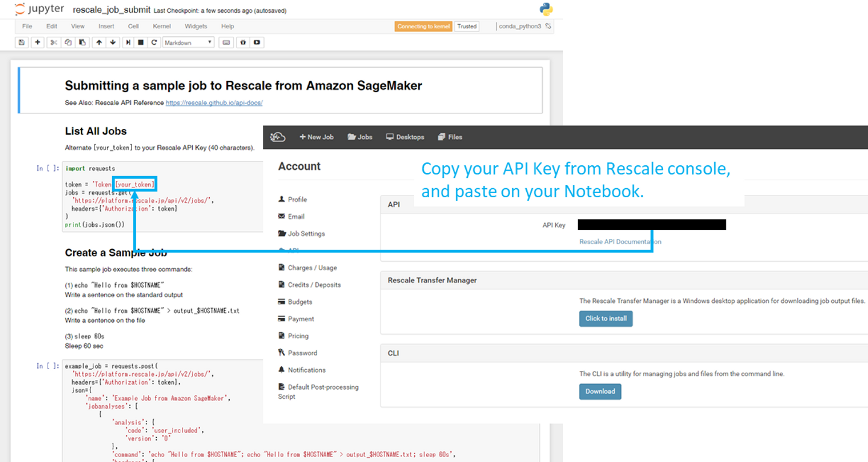Open Payment in the Account sidebar
868x462 pixels.
pos(296,319)
